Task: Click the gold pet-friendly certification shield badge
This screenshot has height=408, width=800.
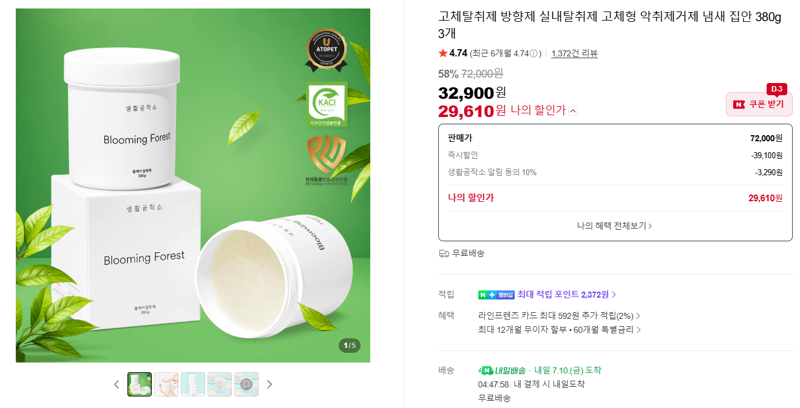Action: click(327, 155)
